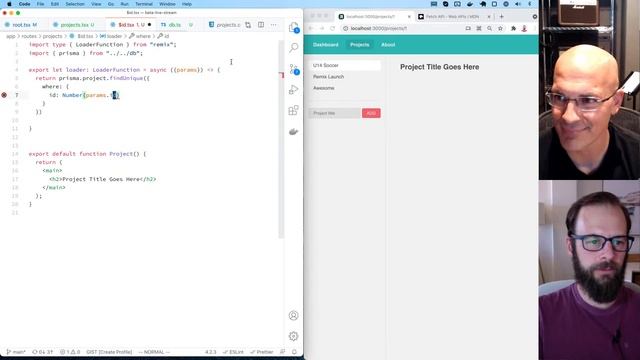This screenshot has width=640, height=360.
Task: Open the Source Control view
Action: pyautogui.click(x=293, y=69)
